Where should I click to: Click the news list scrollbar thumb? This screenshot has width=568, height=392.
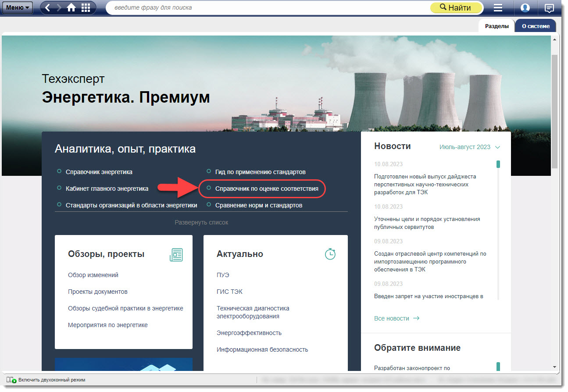[498, 164]
